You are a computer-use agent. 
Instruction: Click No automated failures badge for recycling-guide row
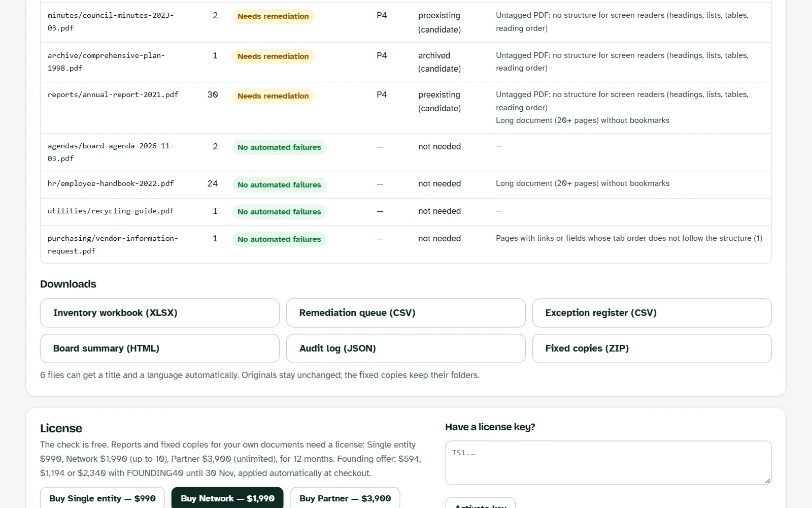279,212
